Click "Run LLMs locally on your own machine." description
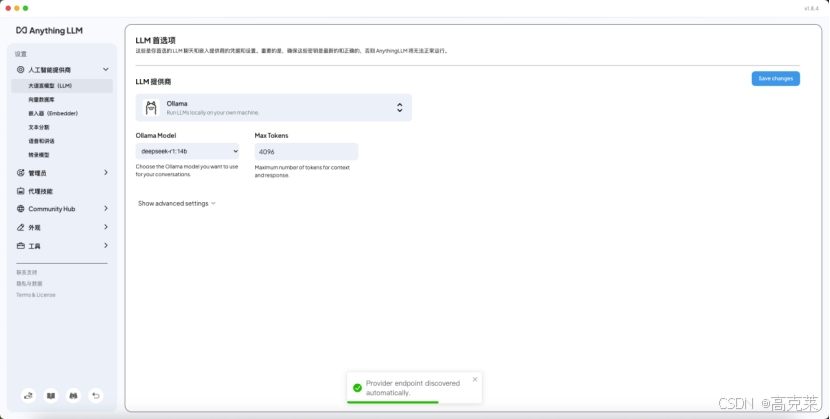This screenshot has height=419, width=830. click(213, 113)
